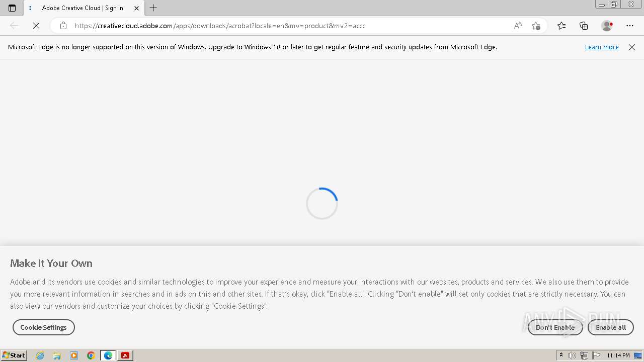
Task: Open the tab actions menu icon
Action: pos(12,8)
